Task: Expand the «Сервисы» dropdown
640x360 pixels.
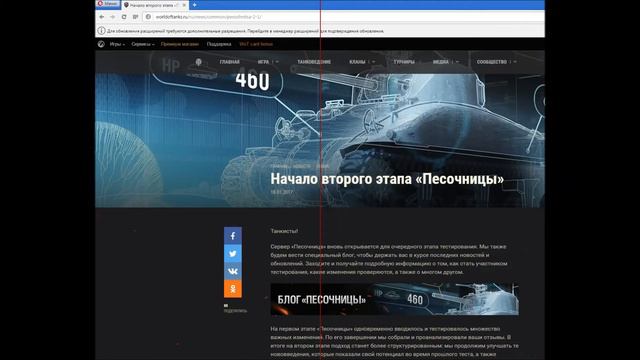Action: point(143,44)
